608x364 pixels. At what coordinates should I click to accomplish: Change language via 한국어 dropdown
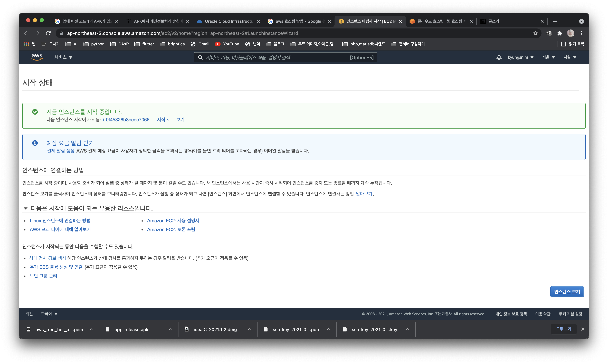(x=49, y=314)
